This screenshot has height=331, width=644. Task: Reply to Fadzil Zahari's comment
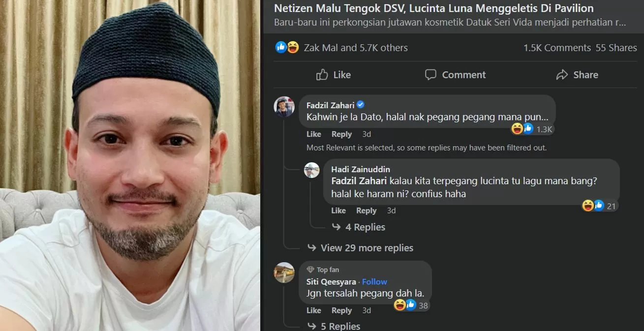(x=341, y=134)
